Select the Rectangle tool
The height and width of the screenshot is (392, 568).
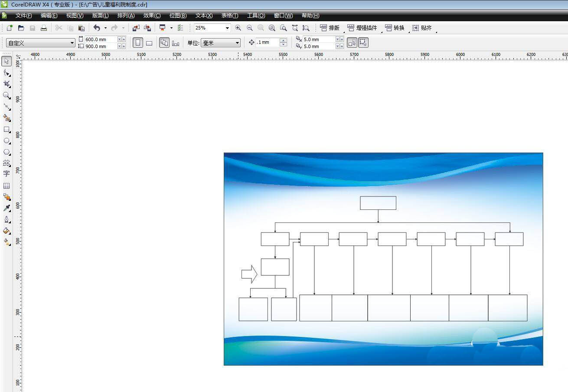pos(7,130)
